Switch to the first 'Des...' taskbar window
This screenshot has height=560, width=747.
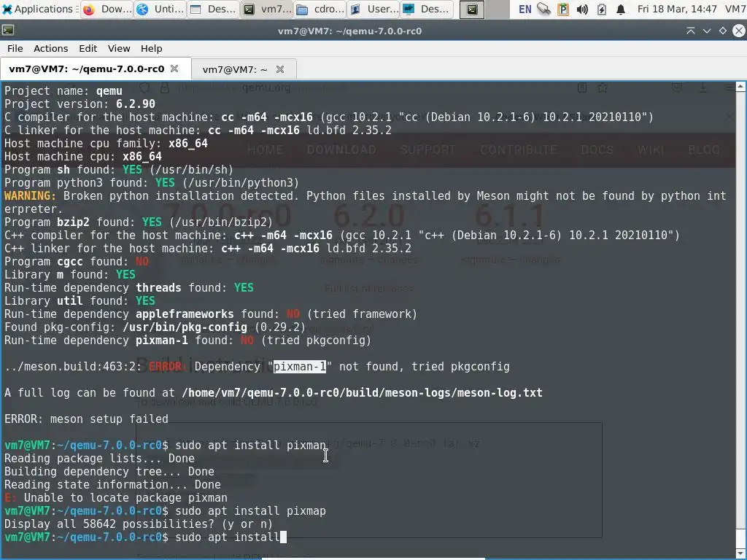214,9
